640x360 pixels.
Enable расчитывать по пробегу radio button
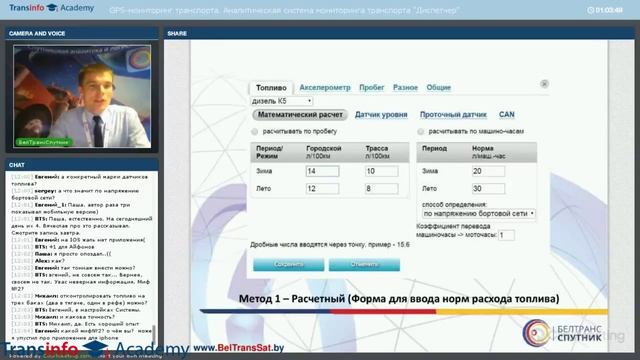point(255,131)
